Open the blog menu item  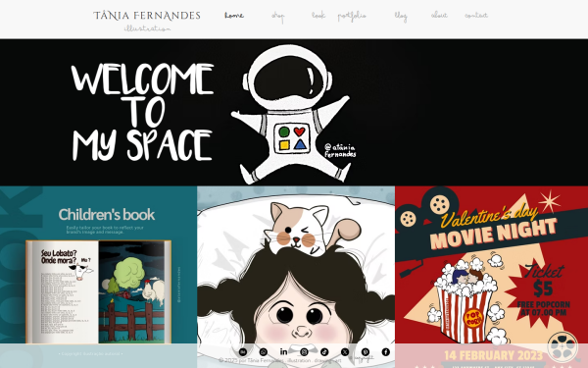[401, 16]
